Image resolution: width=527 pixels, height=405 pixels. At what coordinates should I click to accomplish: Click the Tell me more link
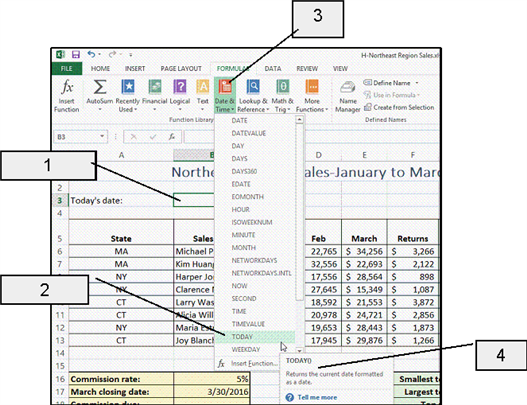pos(317,397)
